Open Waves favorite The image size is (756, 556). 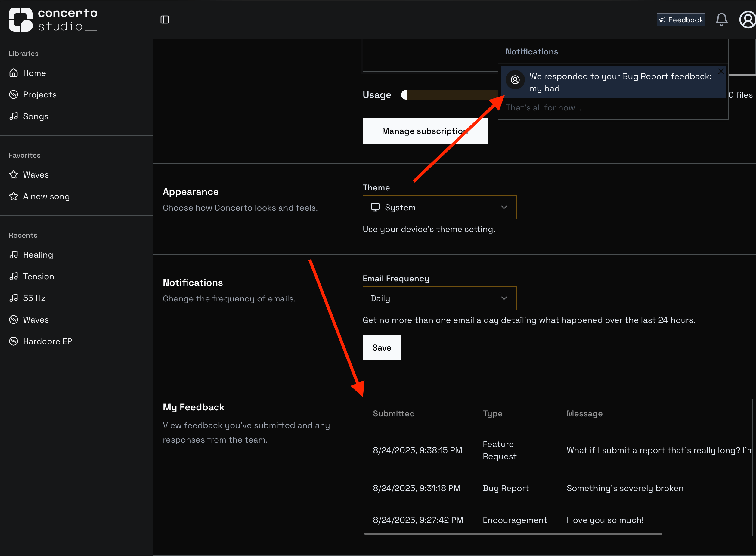pos(29,175)
